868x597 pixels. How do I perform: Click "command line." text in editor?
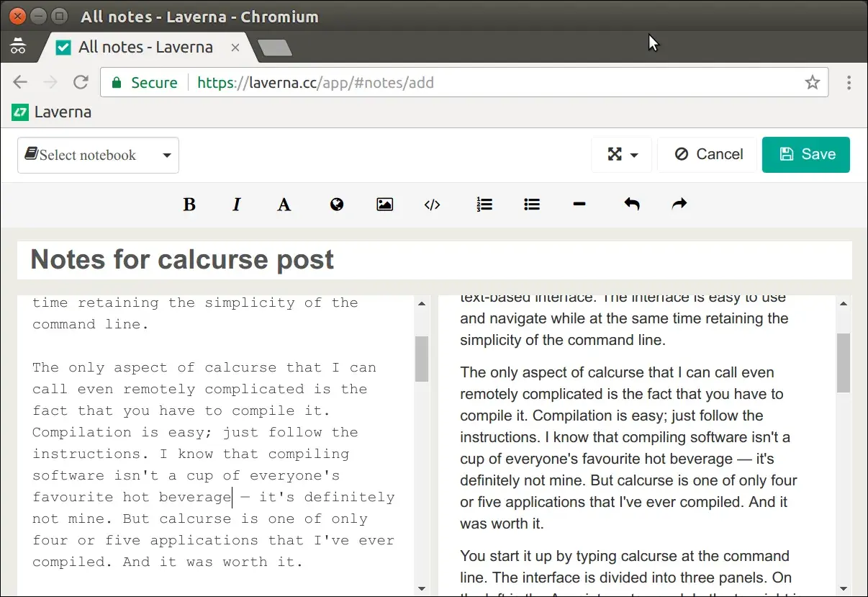click(x=91, y=324)
